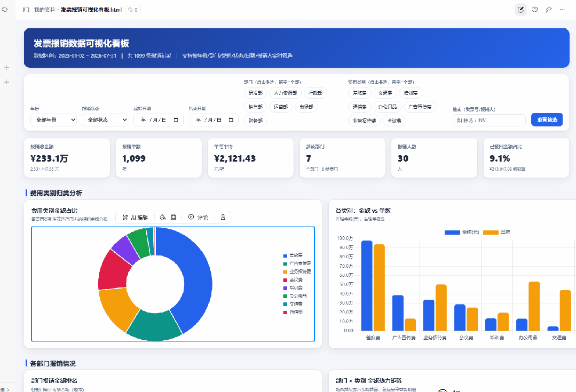The height and width of the screenshot is (392, 576).
Task: Click 我的资料 in the breadcrumb
Action: pyautogui.click(x=44, y=10)
